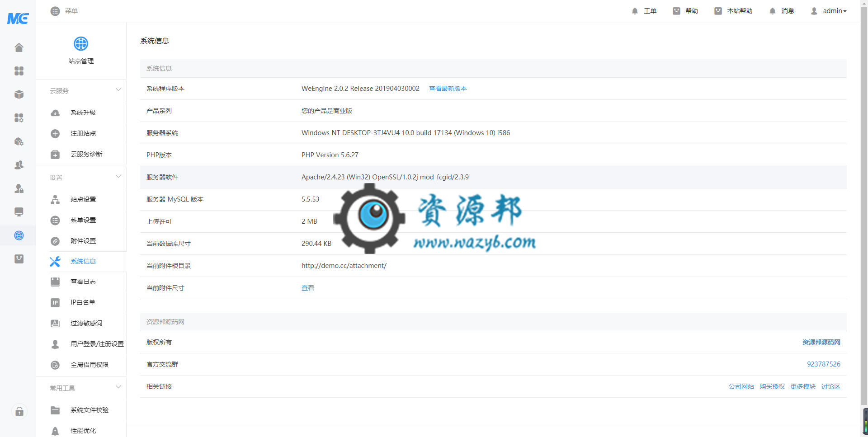This screenshot has height=437, width=868.
Task: Open the 公司网站 link
Action: pyautogui.click(x=741, y=386)
